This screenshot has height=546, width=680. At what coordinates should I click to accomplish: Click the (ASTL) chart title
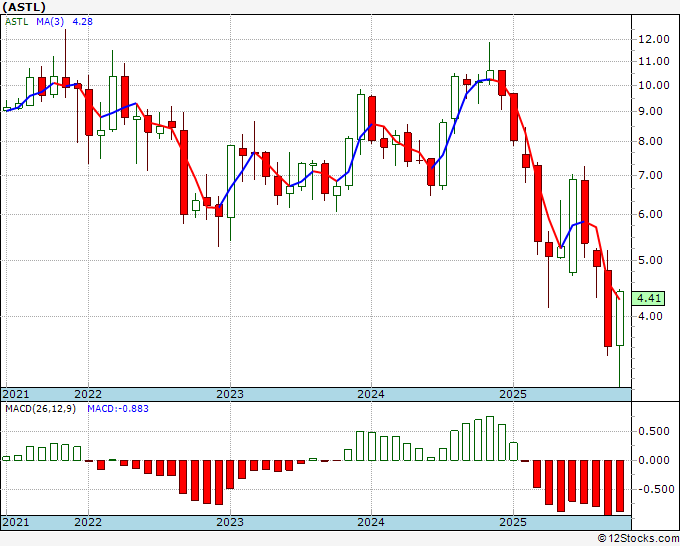[24, 7]
